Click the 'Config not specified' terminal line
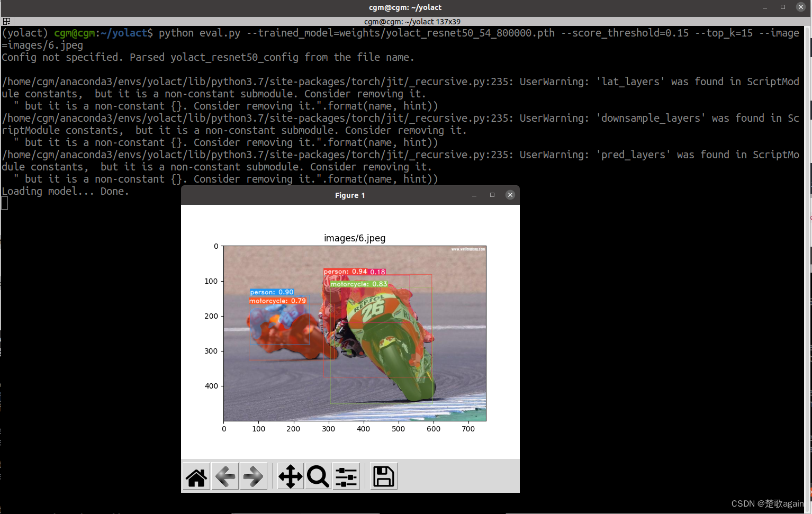 pyautogui.click(x=208, y=57)
